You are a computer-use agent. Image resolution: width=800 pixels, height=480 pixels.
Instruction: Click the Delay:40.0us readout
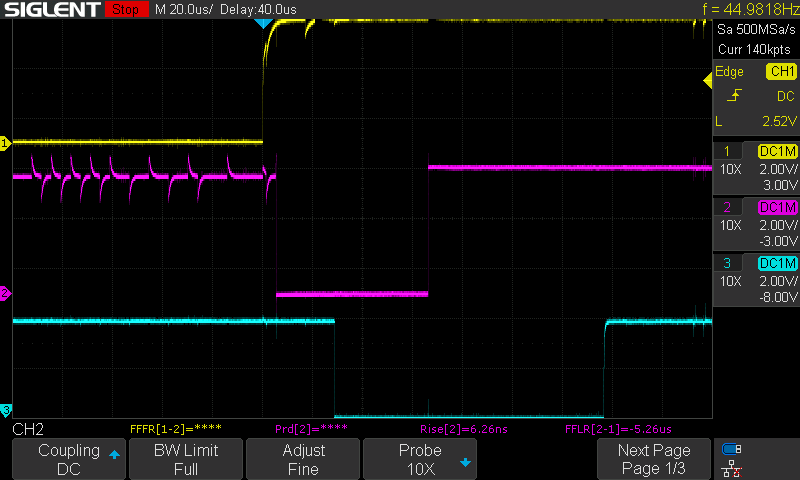pos(258,10)
